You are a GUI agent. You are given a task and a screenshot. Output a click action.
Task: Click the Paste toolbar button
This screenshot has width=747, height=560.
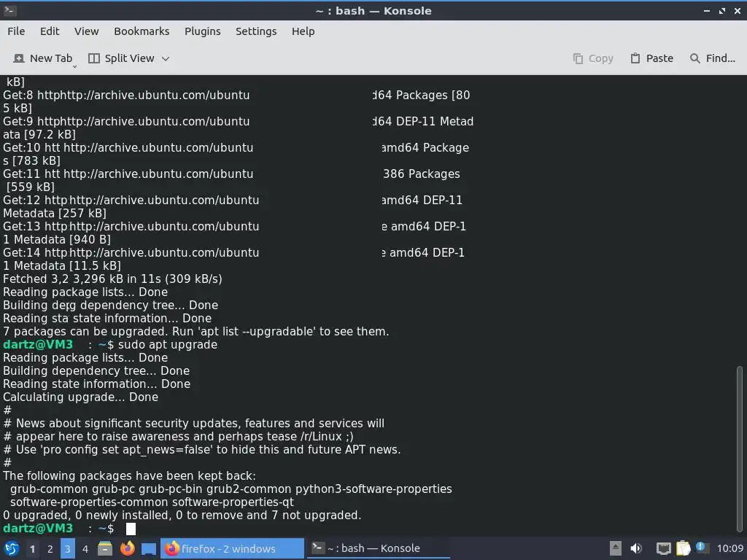point(651,58)
